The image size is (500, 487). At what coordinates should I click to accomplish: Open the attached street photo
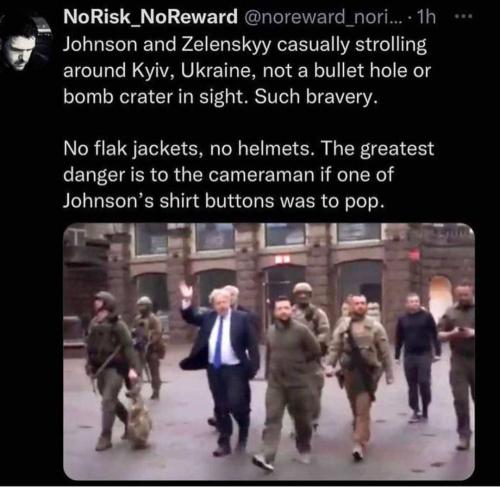click(269, 351)
